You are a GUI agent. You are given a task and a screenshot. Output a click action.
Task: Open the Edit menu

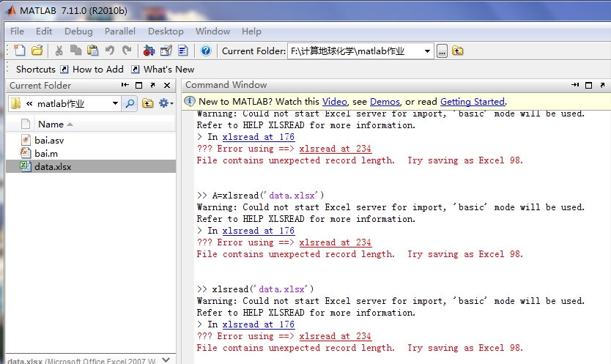44,31
